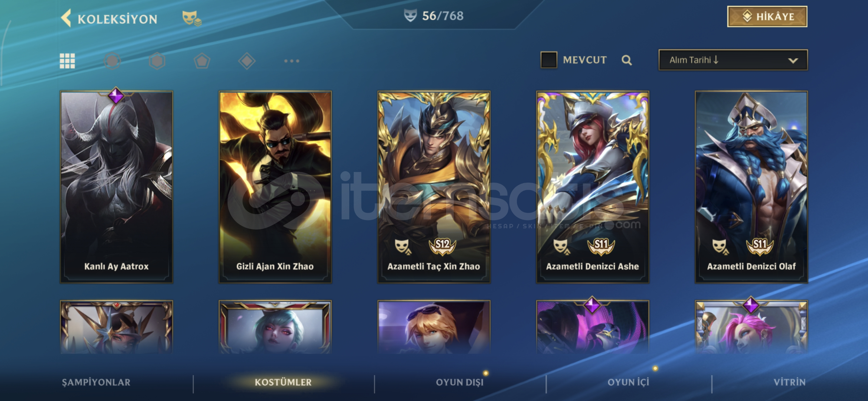Open the Vitrin tab
The image size is (868, 401).
click(789, 382)
